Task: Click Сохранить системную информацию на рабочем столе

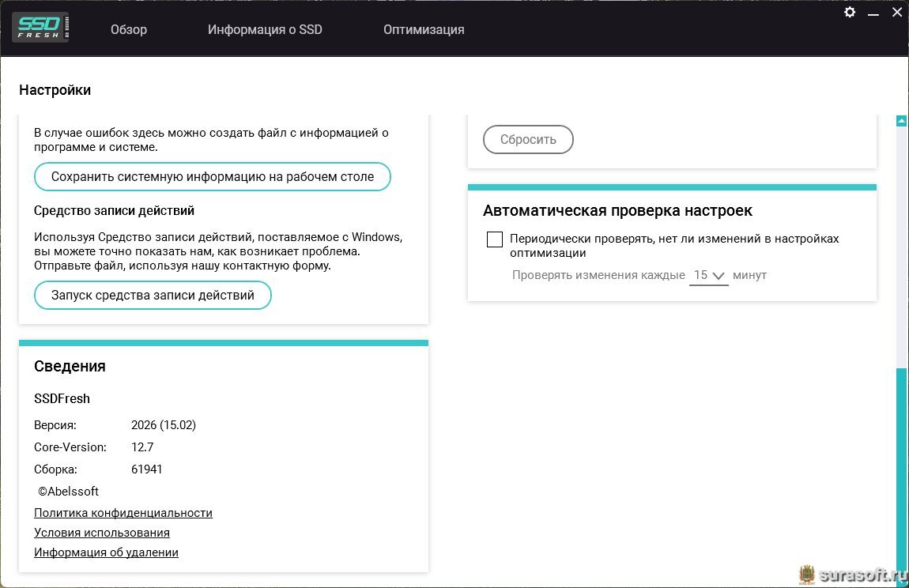Action: (212, 177)
